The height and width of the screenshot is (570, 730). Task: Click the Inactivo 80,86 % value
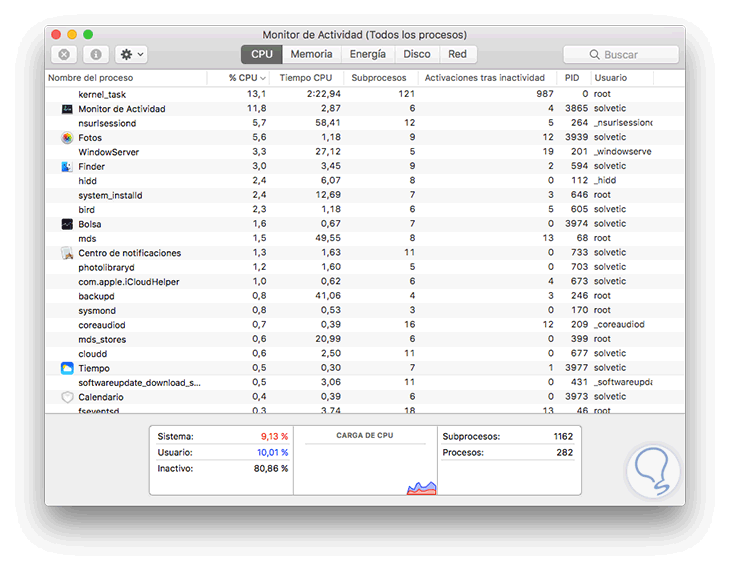(x=270, y=468)
